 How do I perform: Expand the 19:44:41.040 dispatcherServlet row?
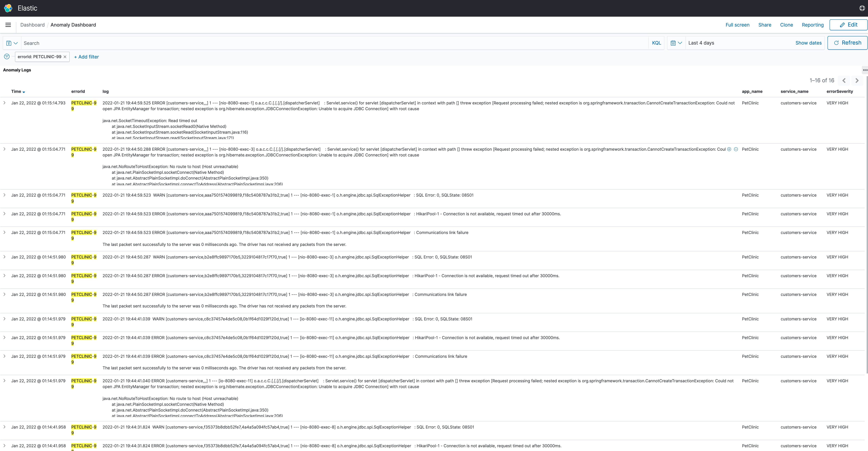point(4,381)
